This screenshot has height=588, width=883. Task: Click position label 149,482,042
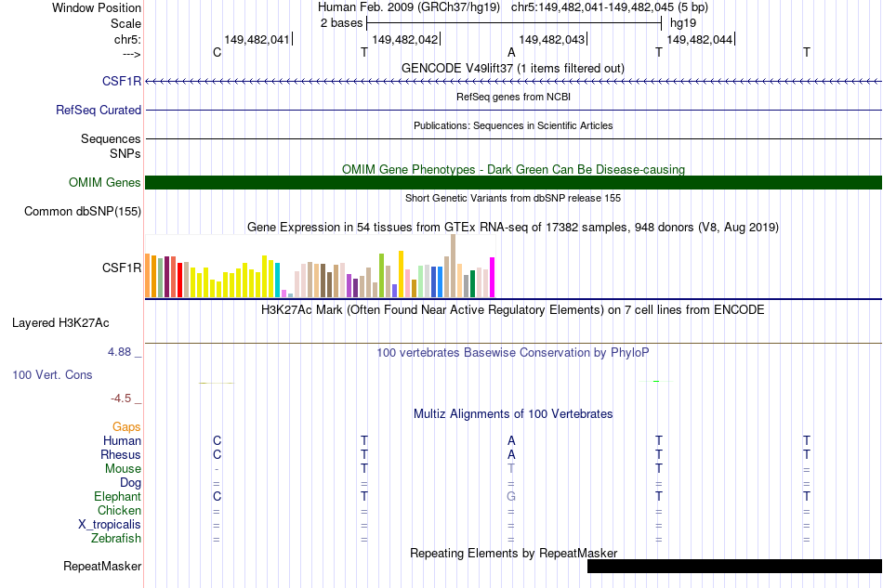coord(404,39)
